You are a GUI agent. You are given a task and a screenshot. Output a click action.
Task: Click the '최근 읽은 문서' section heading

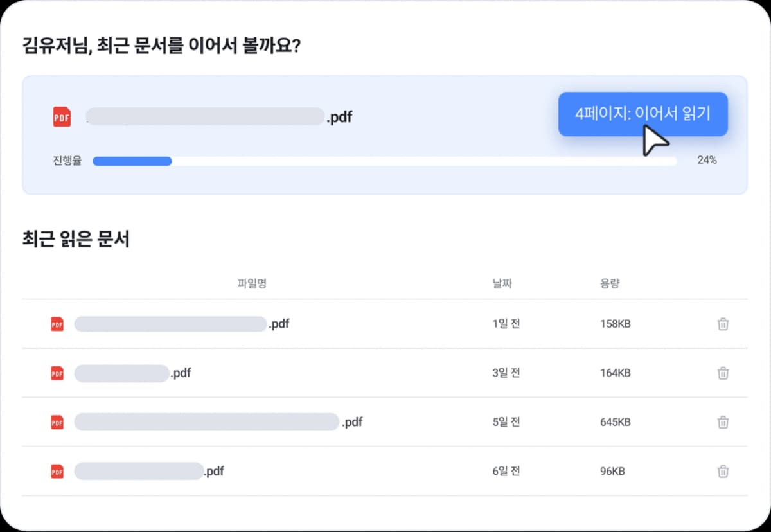pos(76,240)
